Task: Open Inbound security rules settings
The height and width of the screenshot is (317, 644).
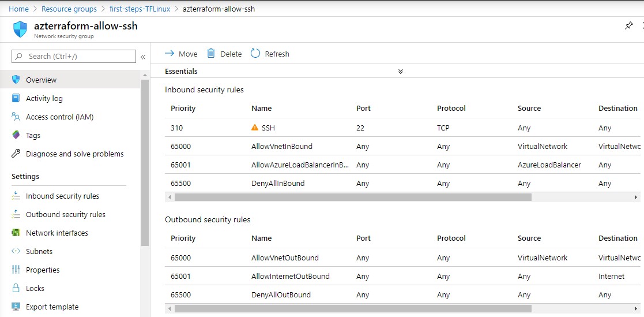Action: (62, 196)
